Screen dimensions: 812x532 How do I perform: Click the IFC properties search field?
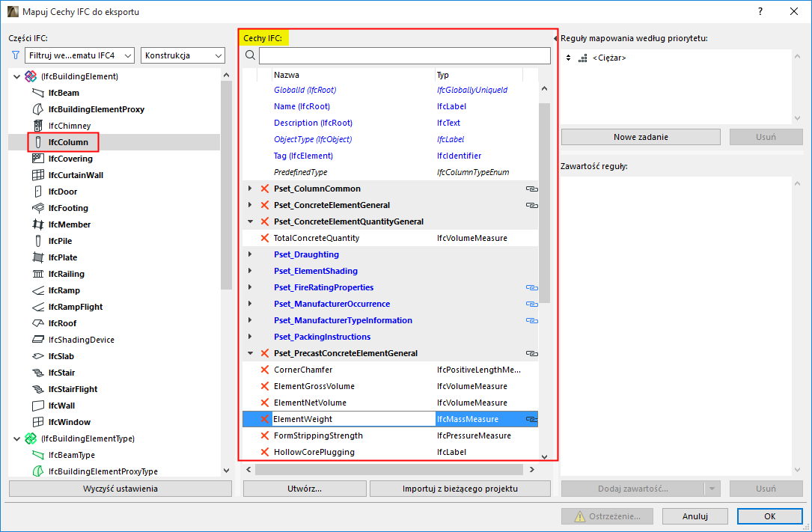404,55
